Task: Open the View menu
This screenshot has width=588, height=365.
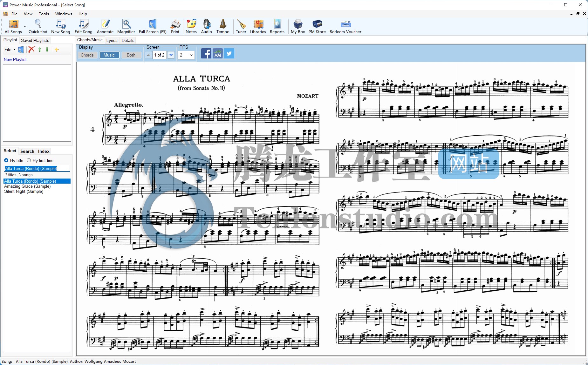Action: 28,14
